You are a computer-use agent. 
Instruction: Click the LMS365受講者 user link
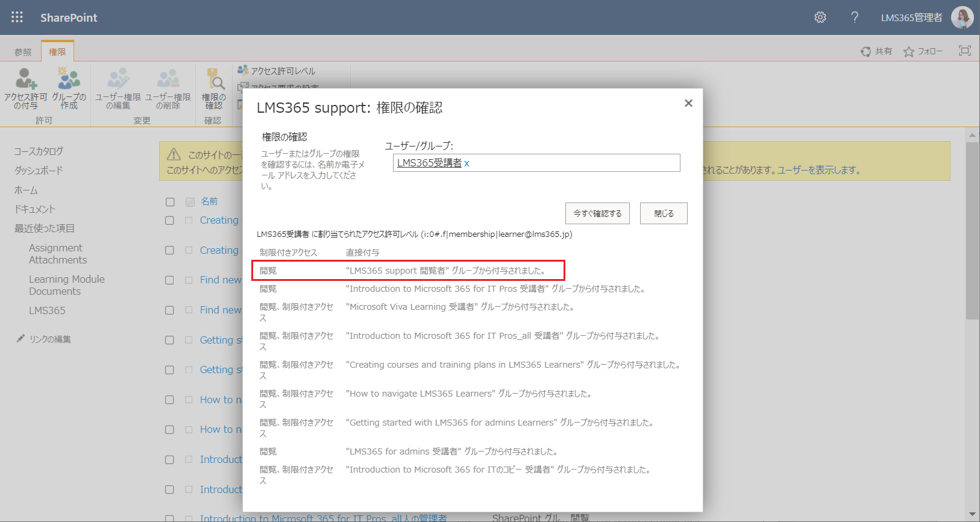click(x=429, y=163)
